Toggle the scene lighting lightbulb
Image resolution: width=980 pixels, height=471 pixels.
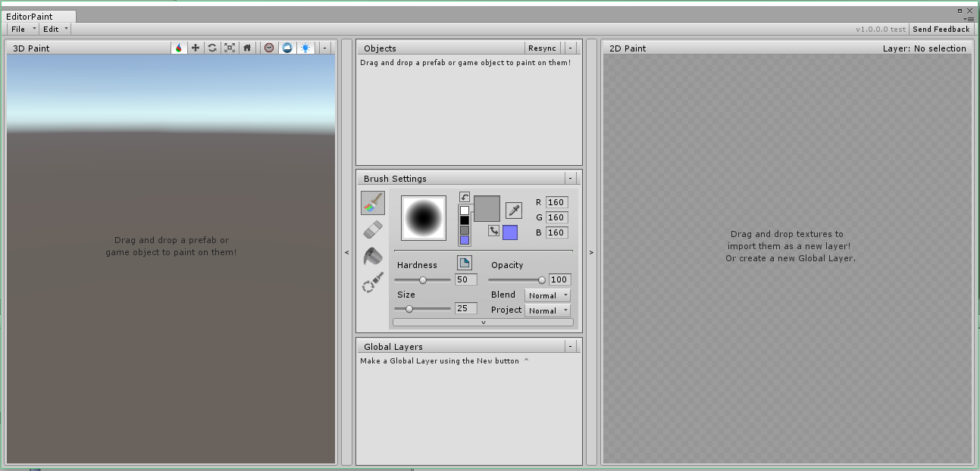[305, 47]
